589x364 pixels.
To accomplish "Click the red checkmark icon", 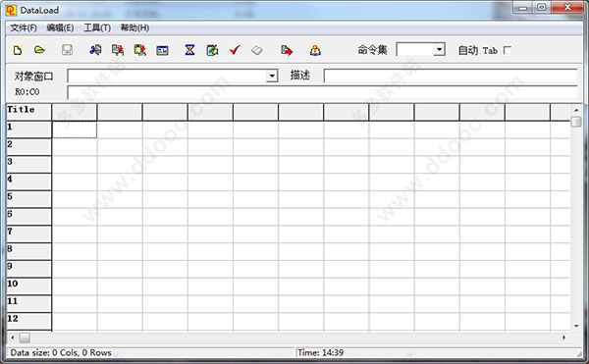I will point(235,50).
